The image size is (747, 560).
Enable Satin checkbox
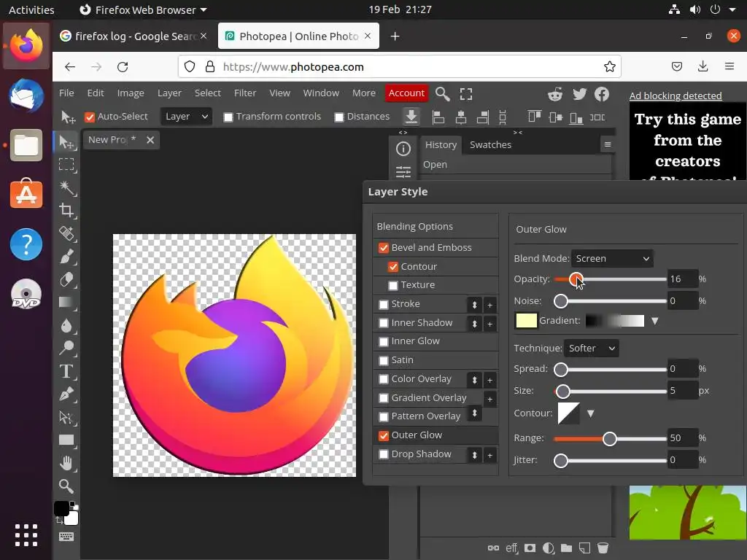tap(384, 360)
